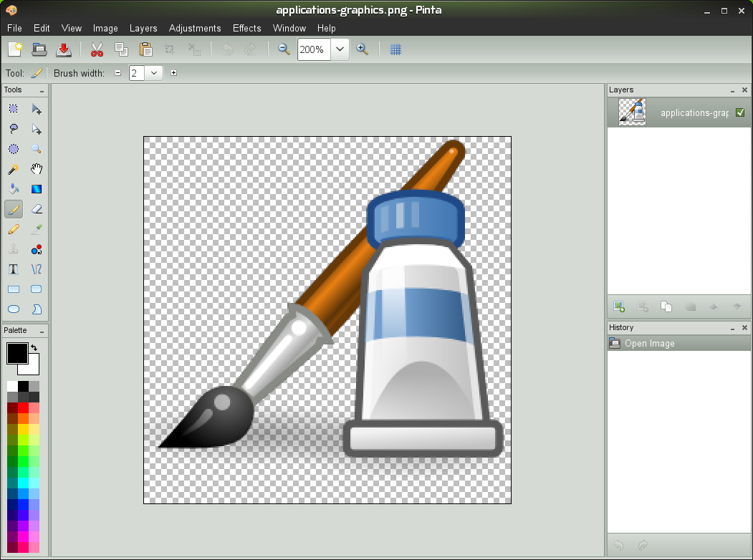Pick the Pencil tool
Viewport: 753px width, 560px height.
click(x=13, y=229)
